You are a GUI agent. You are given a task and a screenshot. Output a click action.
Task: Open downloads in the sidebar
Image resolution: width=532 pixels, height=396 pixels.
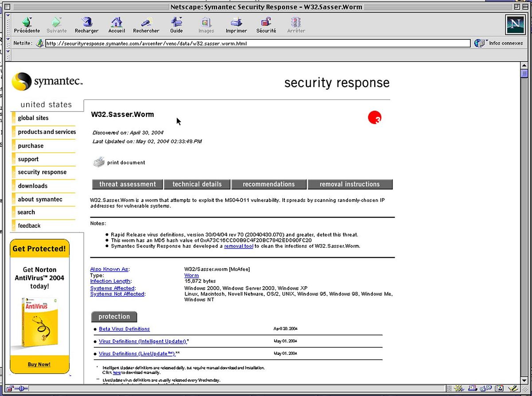pyautogui.click(x=33, y=186)
